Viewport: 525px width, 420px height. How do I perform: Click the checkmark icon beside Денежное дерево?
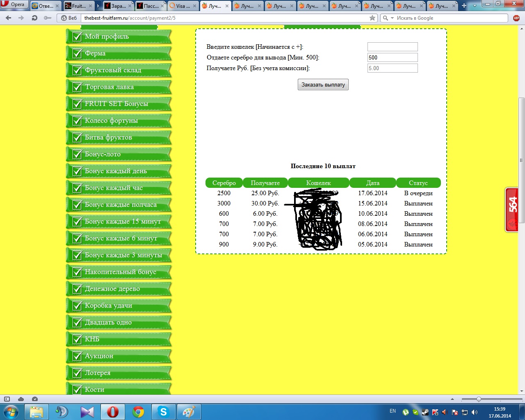point(77,289)
